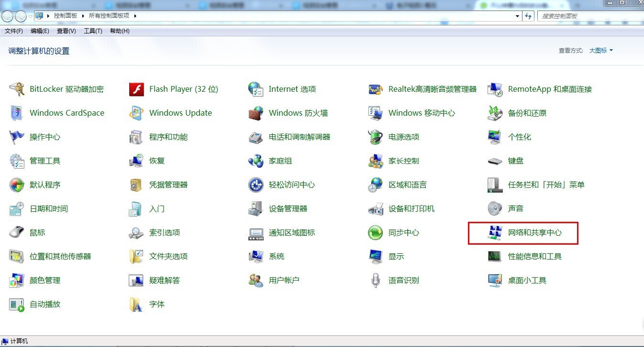Open the 区域和语言 link
The height and width of the screenshot is (347, 644).
tap(408, 184)
